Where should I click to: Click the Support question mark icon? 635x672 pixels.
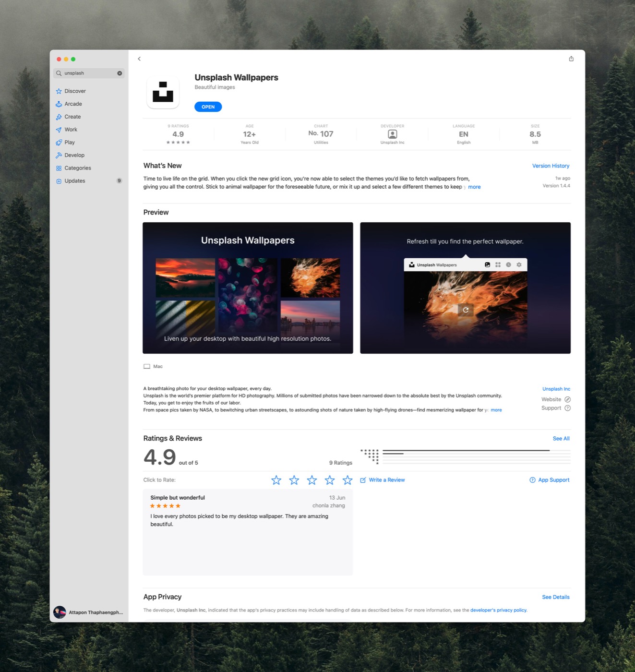(x=567, y=408)
